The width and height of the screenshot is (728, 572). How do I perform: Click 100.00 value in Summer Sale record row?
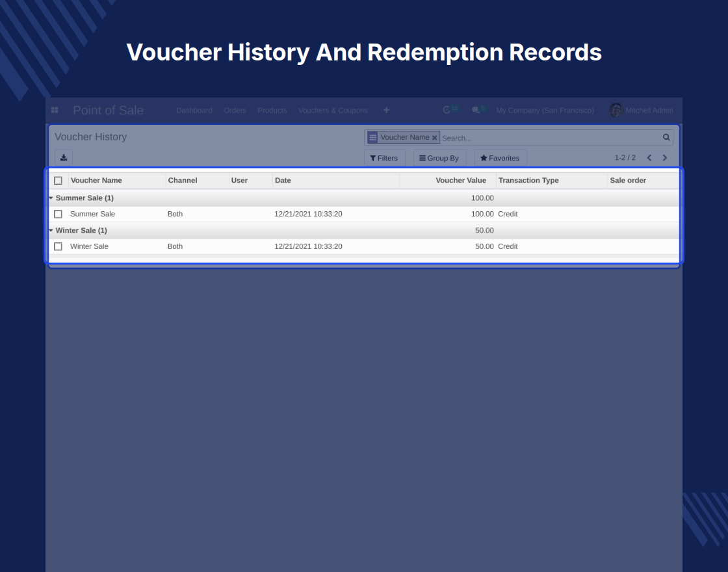coord(482,214)
